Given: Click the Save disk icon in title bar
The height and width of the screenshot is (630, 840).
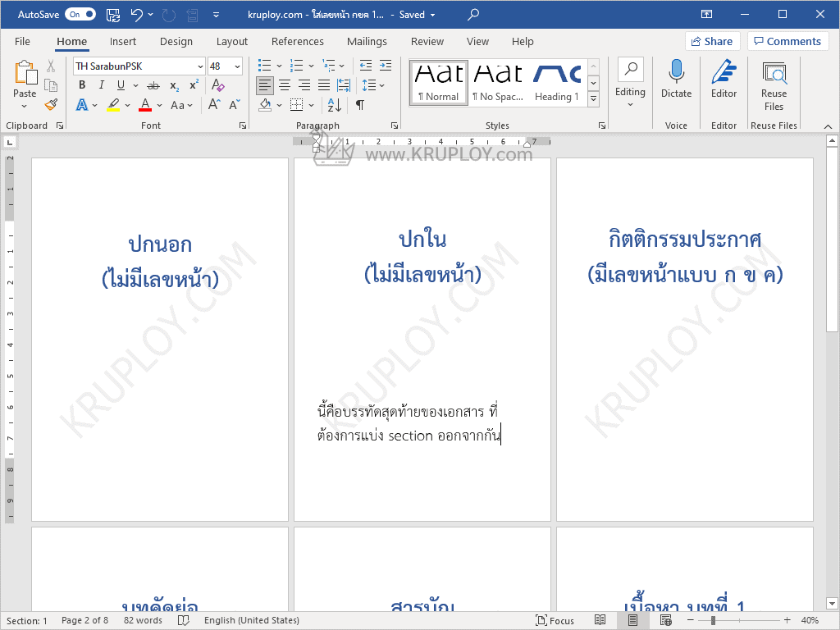Looking at the screenshot, I should pyautogui.click(x=113, y=15).
